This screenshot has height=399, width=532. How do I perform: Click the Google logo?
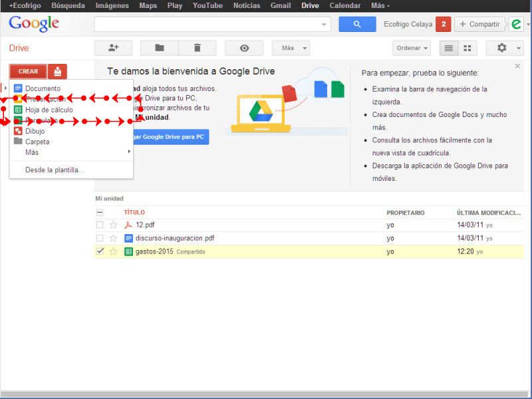(x=34, y=24)
